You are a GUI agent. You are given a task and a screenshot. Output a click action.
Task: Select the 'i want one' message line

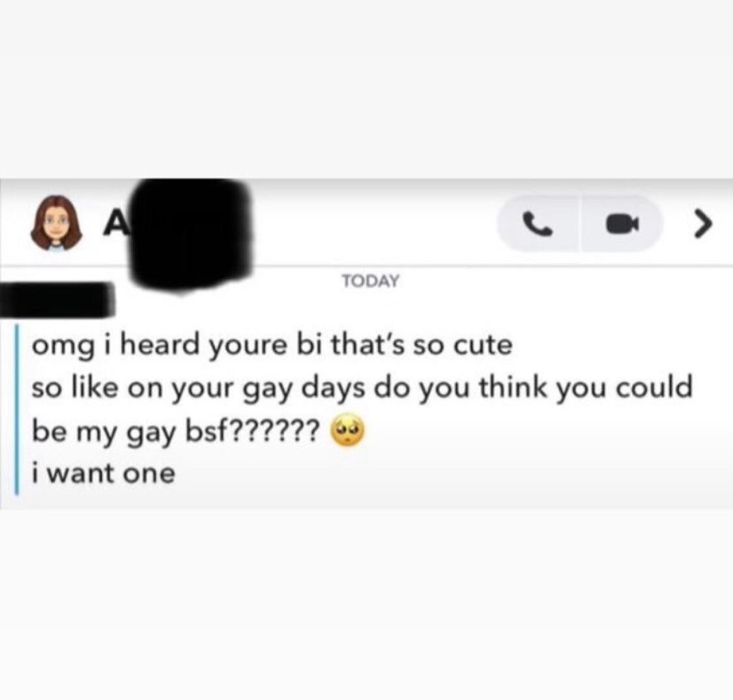tap(104, 473)
